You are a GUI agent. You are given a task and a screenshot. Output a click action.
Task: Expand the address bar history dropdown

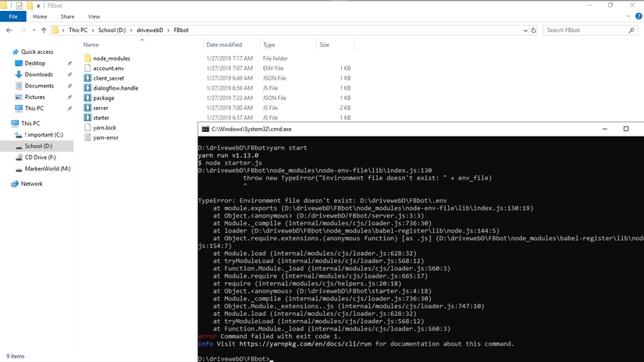coord(525,30)
